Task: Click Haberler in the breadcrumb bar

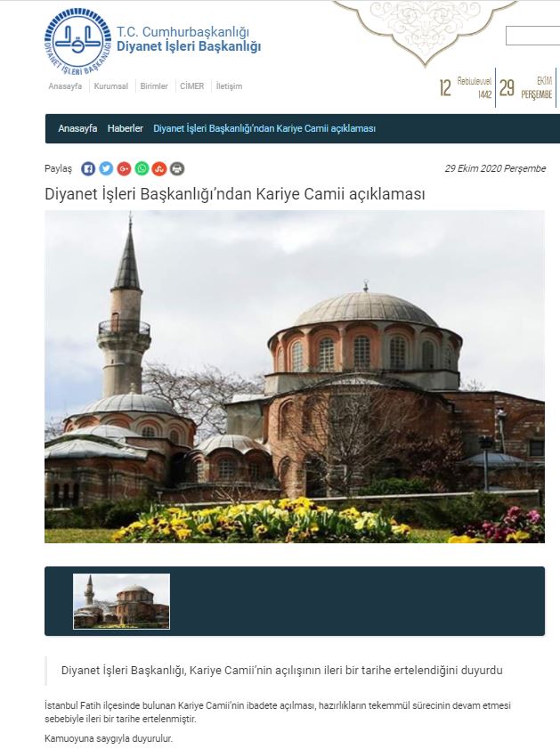Action: pos(125,128)
